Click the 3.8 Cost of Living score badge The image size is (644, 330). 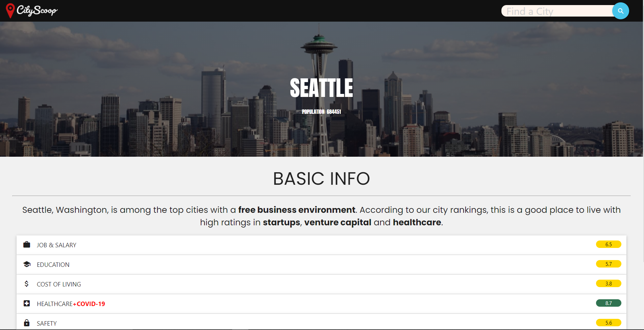(609, 283)
